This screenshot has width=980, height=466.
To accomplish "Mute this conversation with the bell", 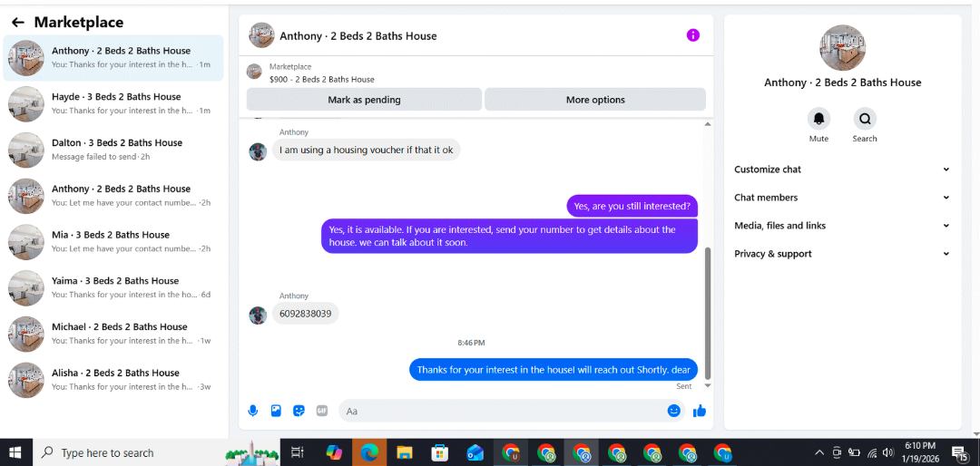I will (x=818, y=119).
